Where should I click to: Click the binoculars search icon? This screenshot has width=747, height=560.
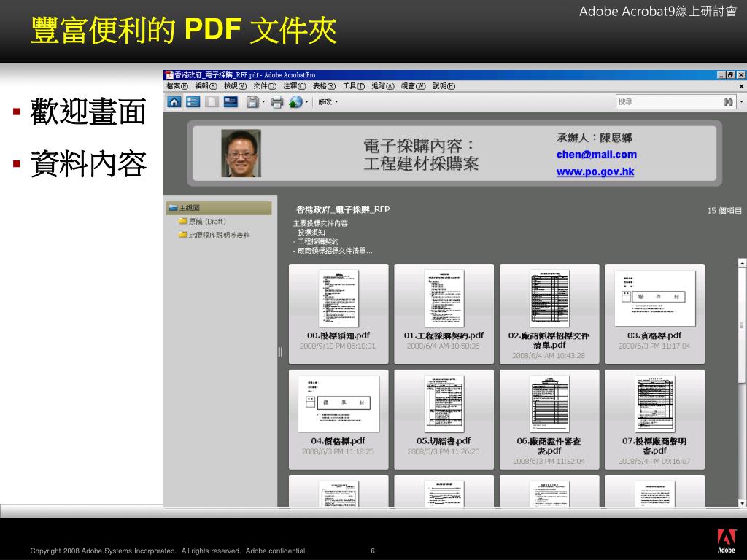coord(728,101)
